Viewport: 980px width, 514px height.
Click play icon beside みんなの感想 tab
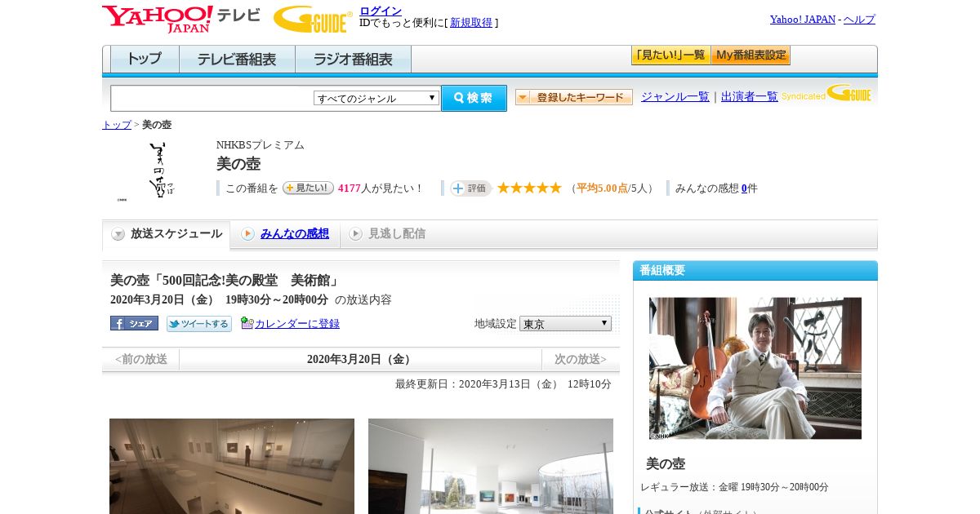coord(247,234)
